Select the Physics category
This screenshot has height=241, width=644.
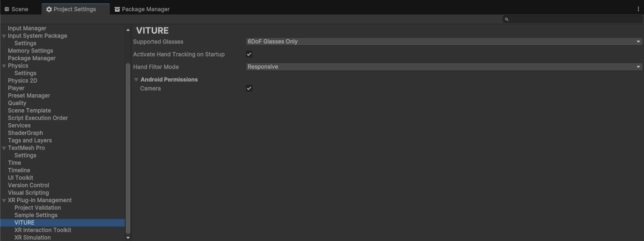point(18,66)
